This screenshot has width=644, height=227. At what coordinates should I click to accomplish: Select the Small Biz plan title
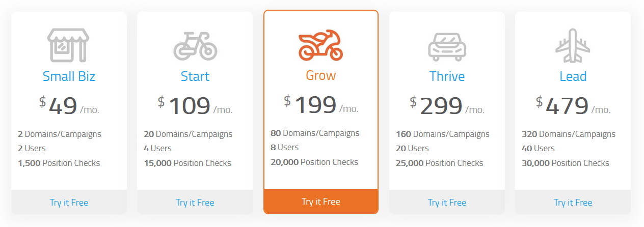tap(69, 76)
